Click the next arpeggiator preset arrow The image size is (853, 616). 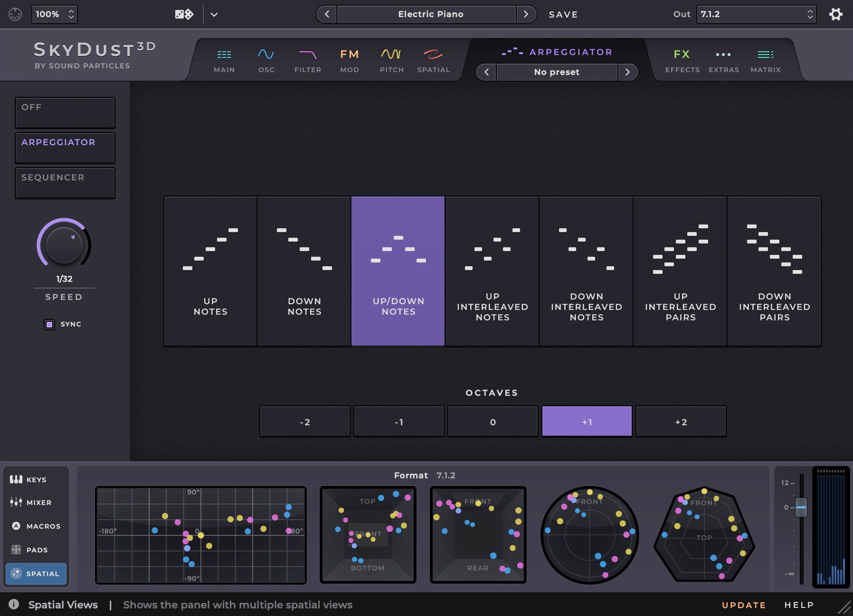629,72
